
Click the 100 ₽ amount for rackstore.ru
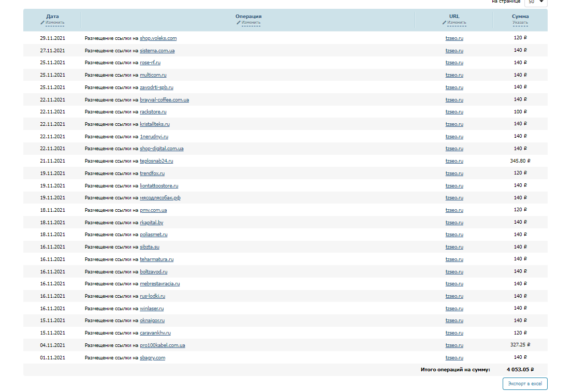(x=520, y=112)
